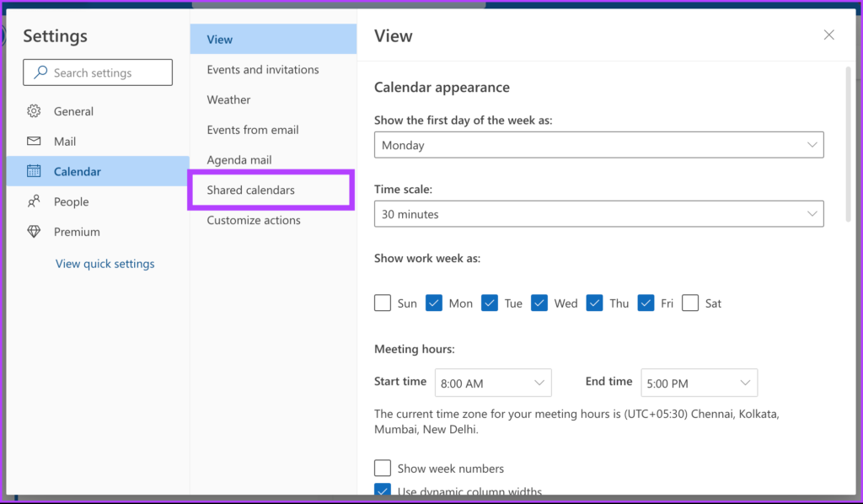Uncheck Tue work week checkbox

[490, 303]
